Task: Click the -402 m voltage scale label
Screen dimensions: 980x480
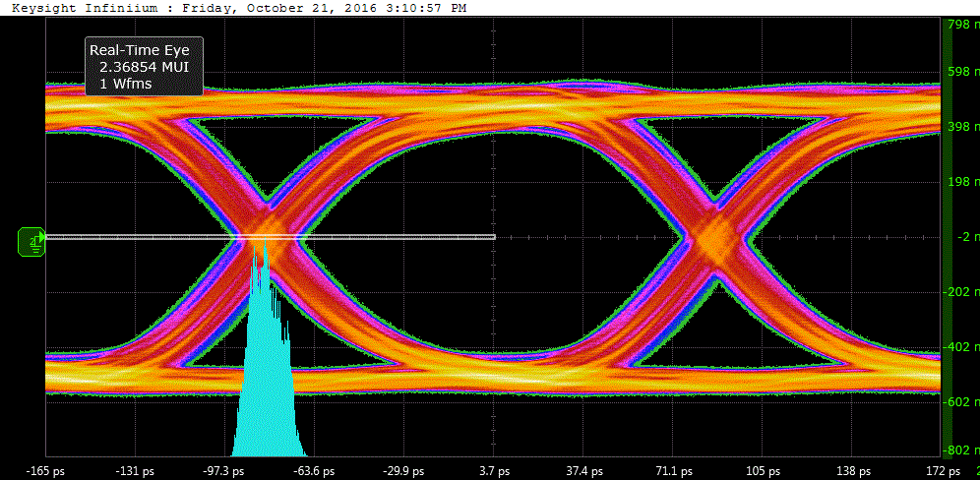Action: click(961, 346)
